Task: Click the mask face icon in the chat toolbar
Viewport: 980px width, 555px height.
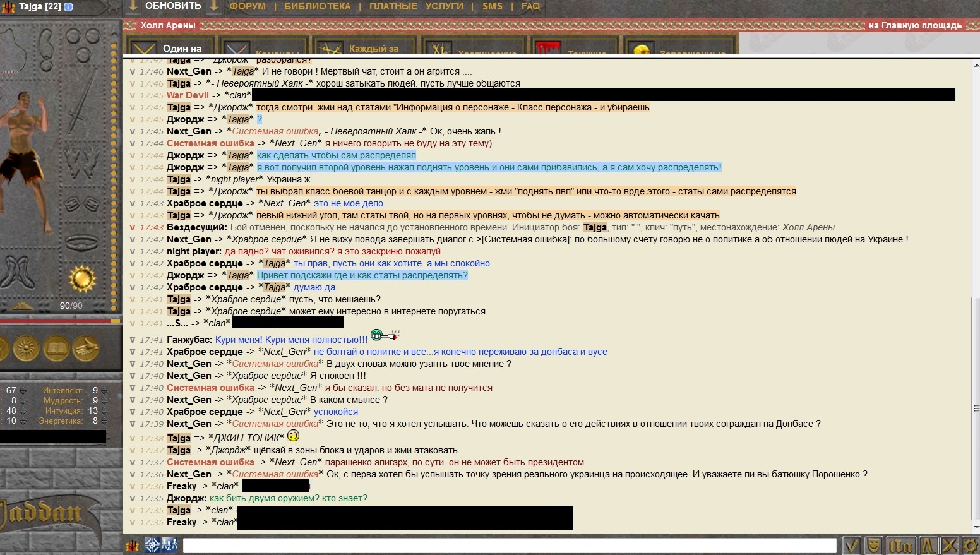Action: pos(874,546)
